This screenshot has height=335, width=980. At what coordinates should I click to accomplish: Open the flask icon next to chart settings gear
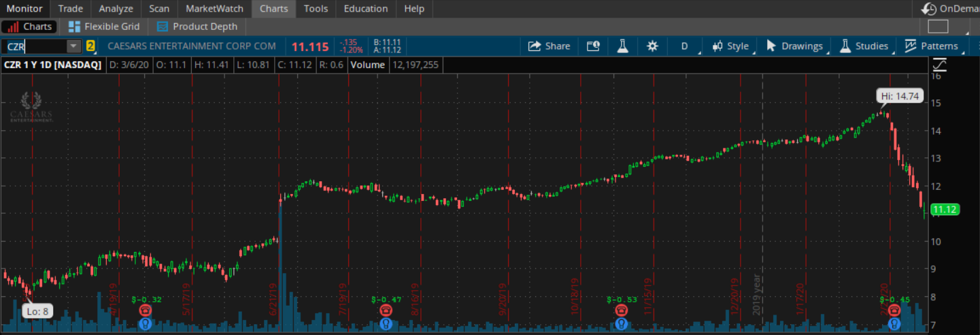[622, 46]
